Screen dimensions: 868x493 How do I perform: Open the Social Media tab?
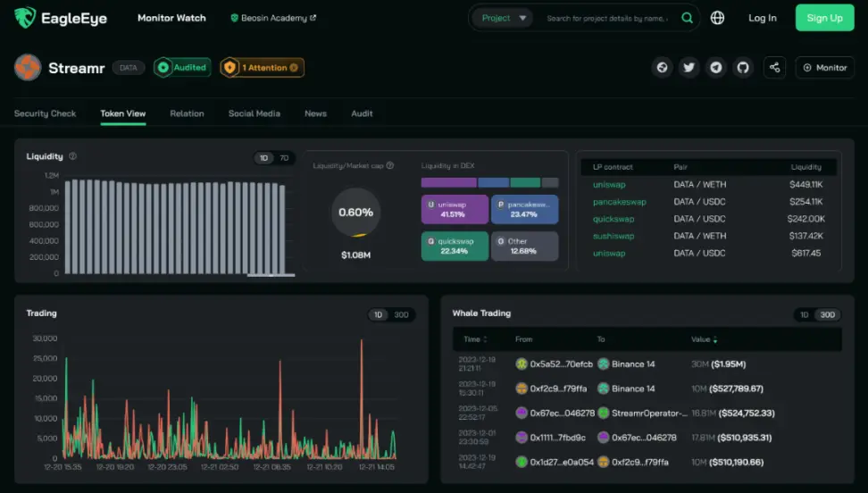pos(255,113)
